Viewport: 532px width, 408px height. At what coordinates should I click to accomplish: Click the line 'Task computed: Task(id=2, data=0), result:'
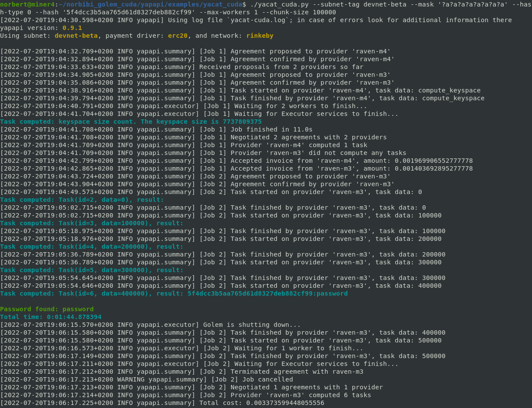pos(82,200)
